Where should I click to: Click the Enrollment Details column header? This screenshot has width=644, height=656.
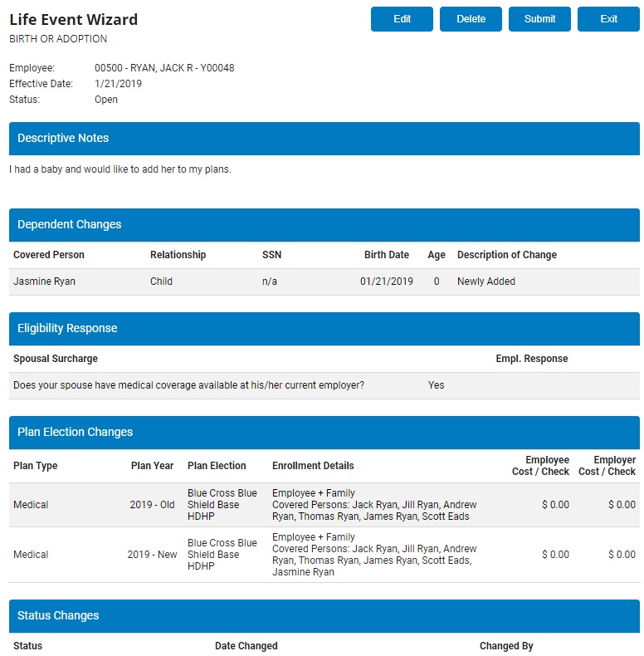[313, 466]
